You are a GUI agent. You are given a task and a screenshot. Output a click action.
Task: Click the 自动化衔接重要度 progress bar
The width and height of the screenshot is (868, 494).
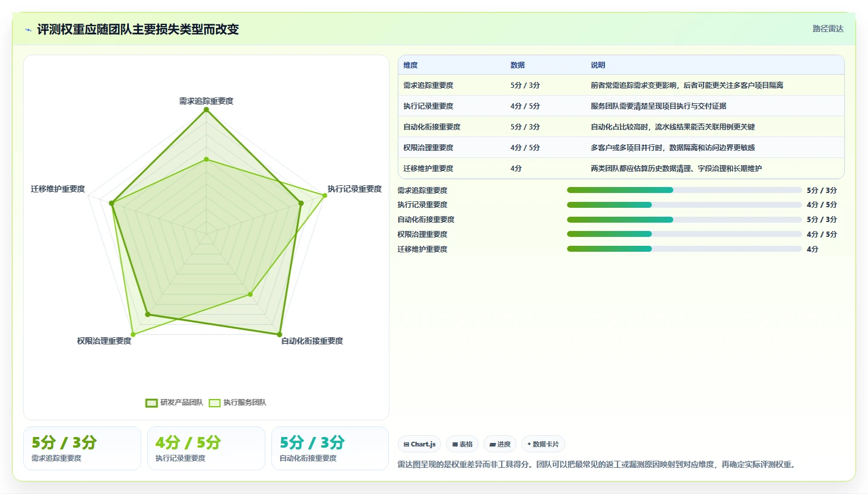(684, 220)
